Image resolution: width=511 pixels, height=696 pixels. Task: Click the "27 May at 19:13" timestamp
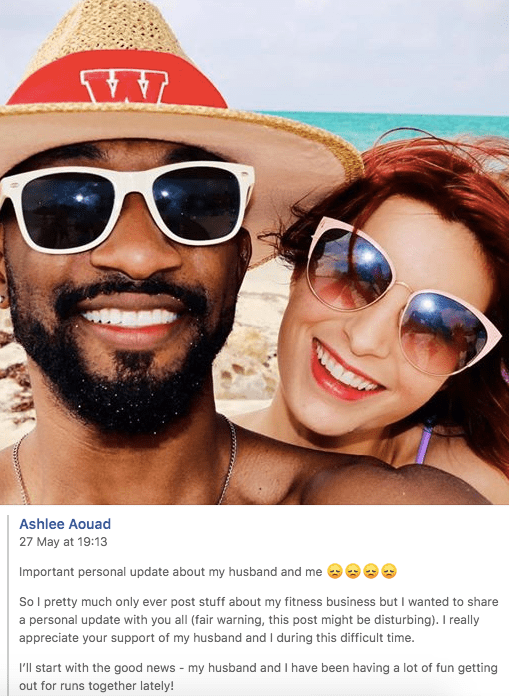tap(63, 542)
